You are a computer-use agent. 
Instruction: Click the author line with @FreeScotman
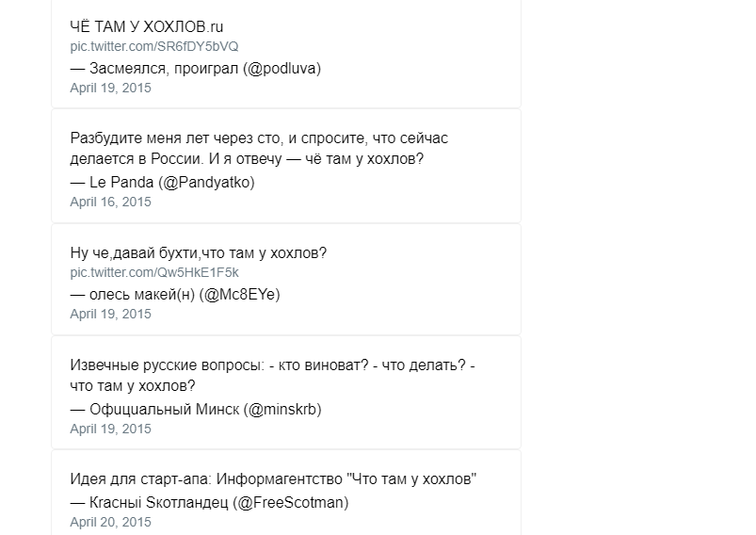click(x=209, y=503)
